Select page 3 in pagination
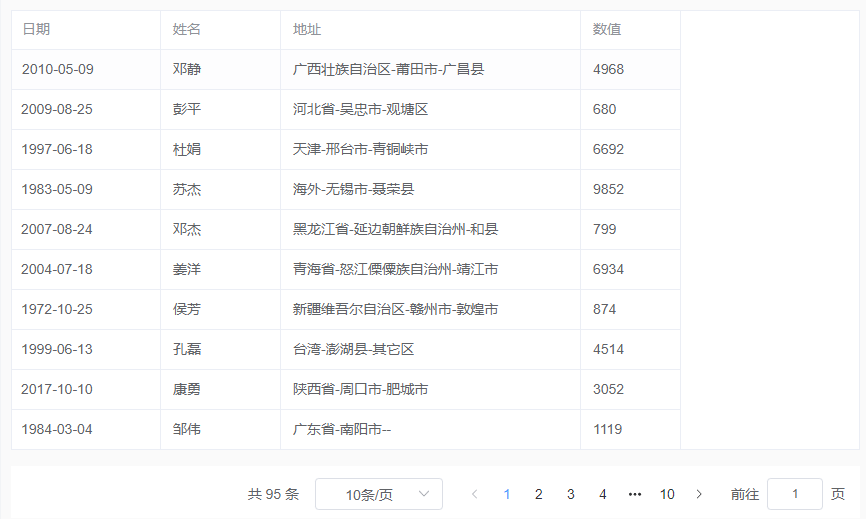Viewport: 866px width, 519px height. coord(571,494)
